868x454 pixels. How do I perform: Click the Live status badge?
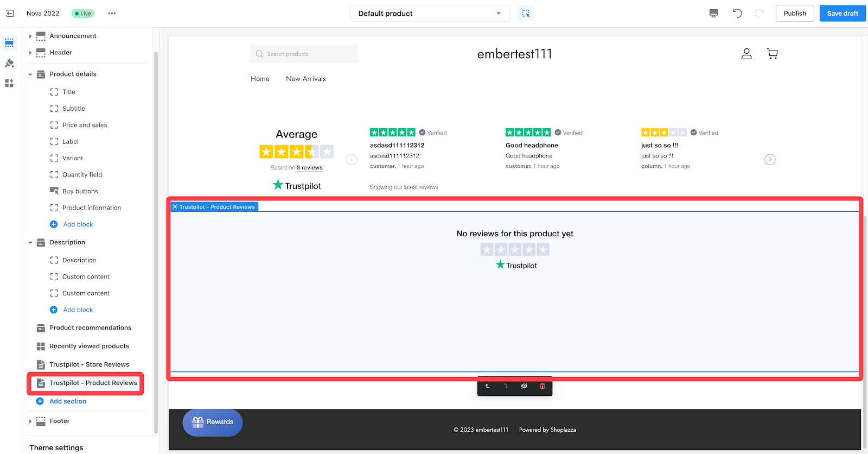[83, 14]
